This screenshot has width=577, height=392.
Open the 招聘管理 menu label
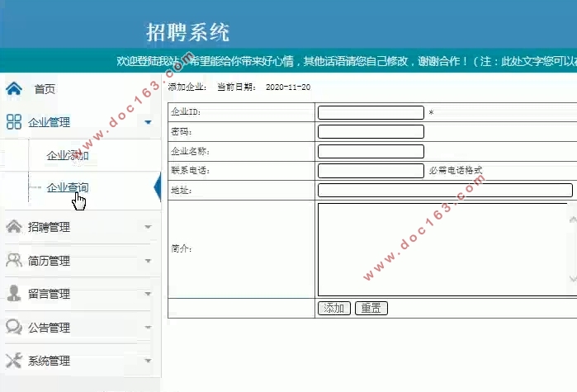[x=49, y=227]
